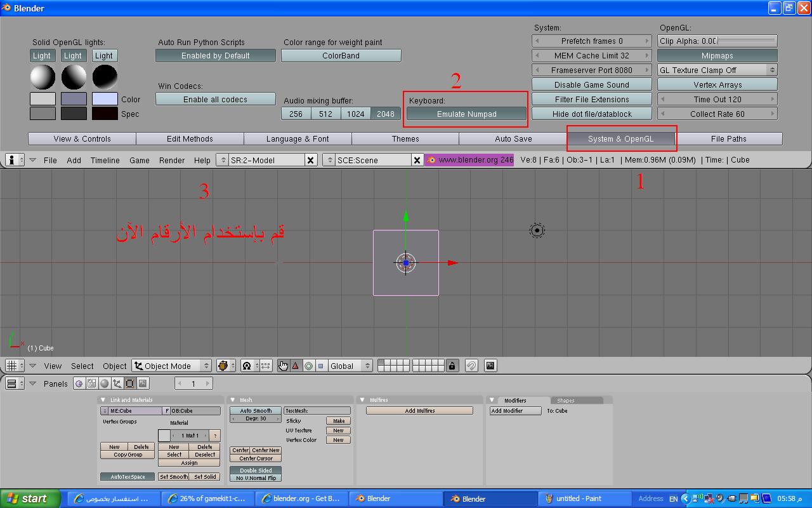Delete the SR:2-Model screen with X
The width and height of the screenshot is (812, 508).
tap(311, 160)
